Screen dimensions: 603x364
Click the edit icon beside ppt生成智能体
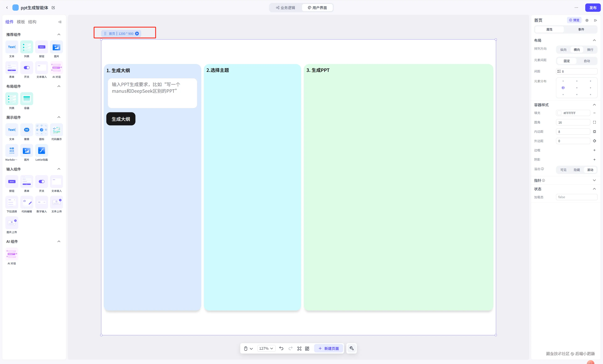(x=53, y=8)
